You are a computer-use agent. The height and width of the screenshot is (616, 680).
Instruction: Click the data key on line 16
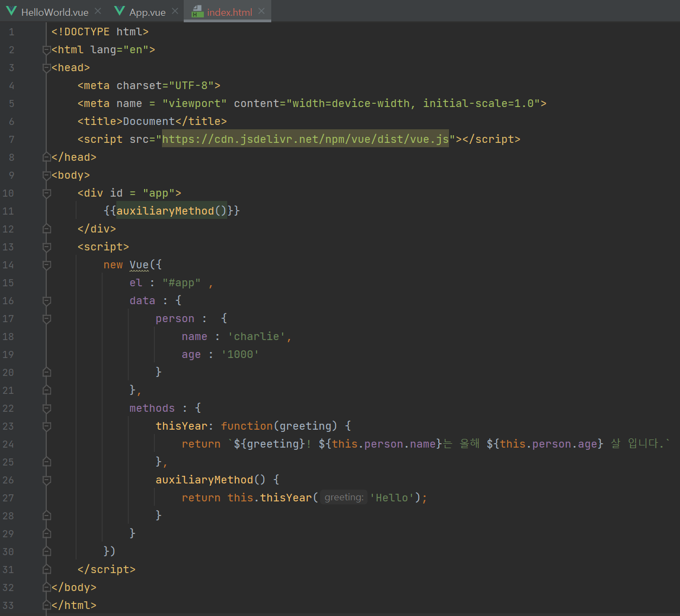142,301
